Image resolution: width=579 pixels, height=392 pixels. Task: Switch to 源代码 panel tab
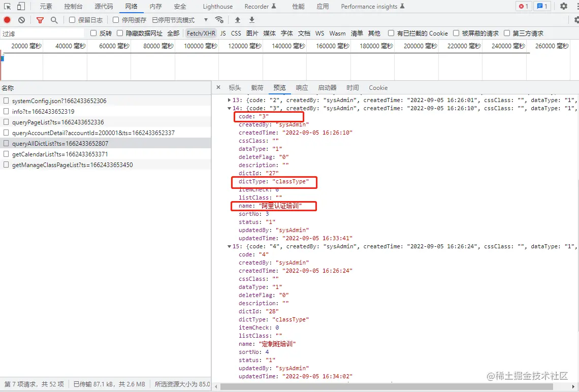click(104, 6)
